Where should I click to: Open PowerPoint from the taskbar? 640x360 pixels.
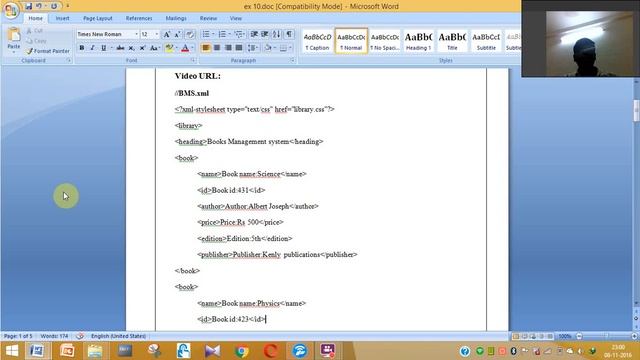tap(67, 351)
